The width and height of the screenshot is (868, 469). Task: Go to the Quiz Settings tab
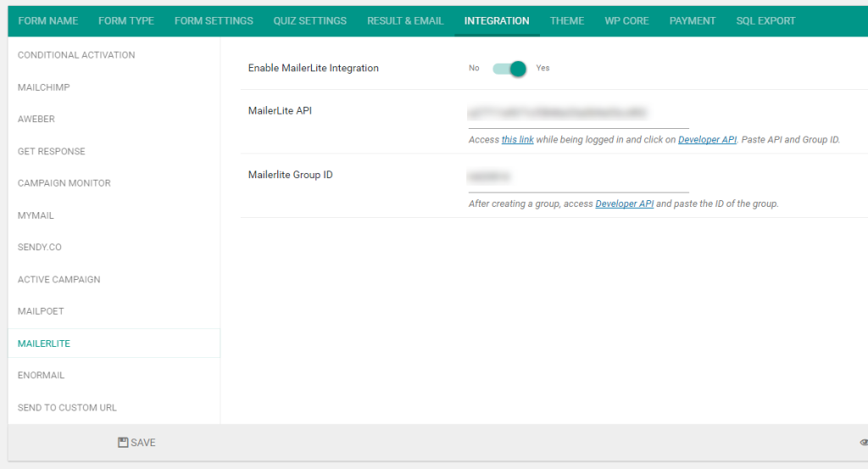click(x=310, y=21)
